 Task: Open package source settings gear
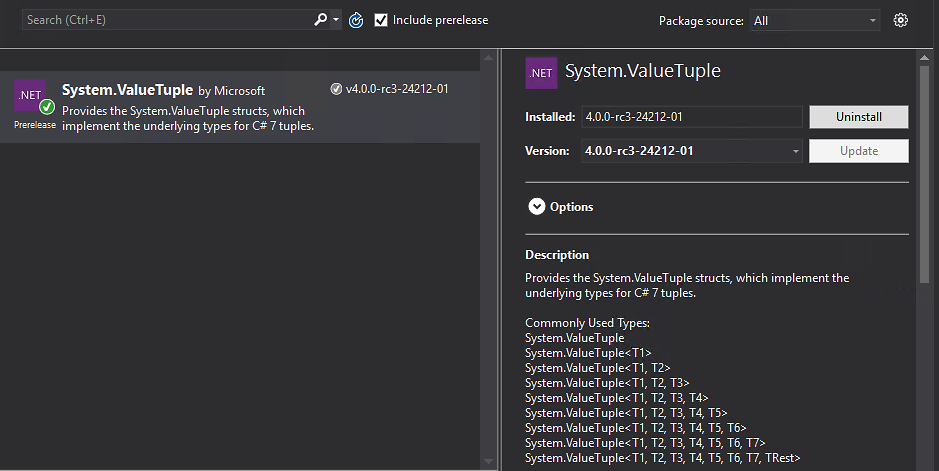[x=901, y=20]
